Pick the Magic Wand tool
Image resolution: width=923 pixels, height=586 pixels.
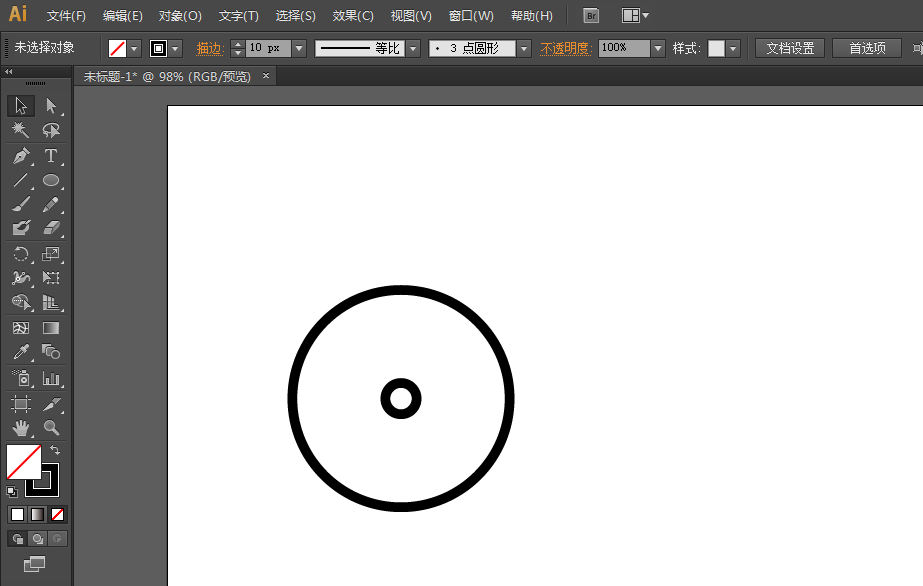(20, 131)
